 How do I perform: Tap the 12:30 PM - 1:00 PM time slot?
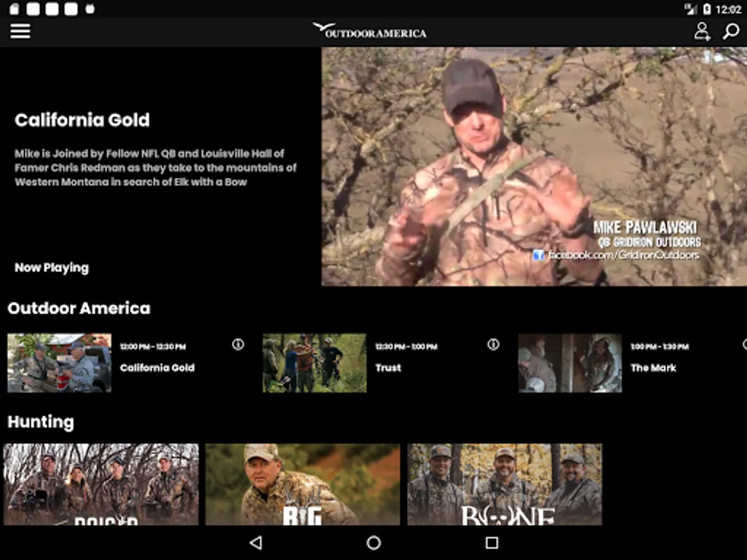[406, 347]
